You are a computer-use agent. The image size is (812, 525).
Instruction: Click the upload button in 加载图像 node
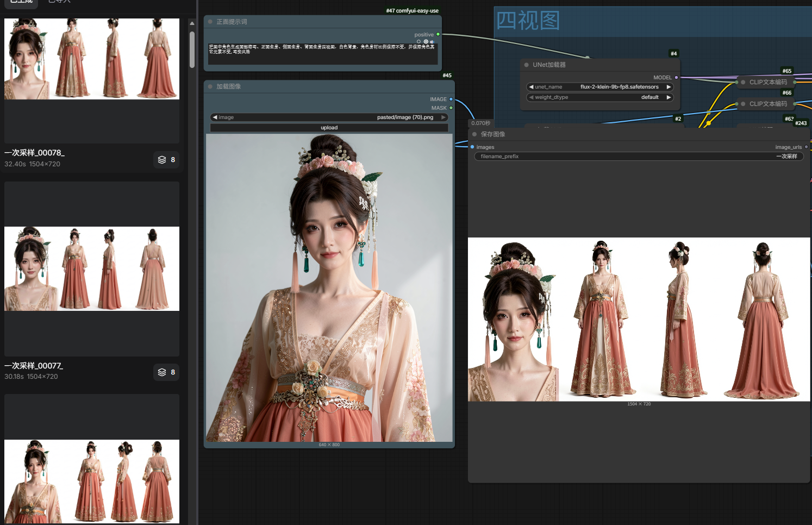(329, 128)
